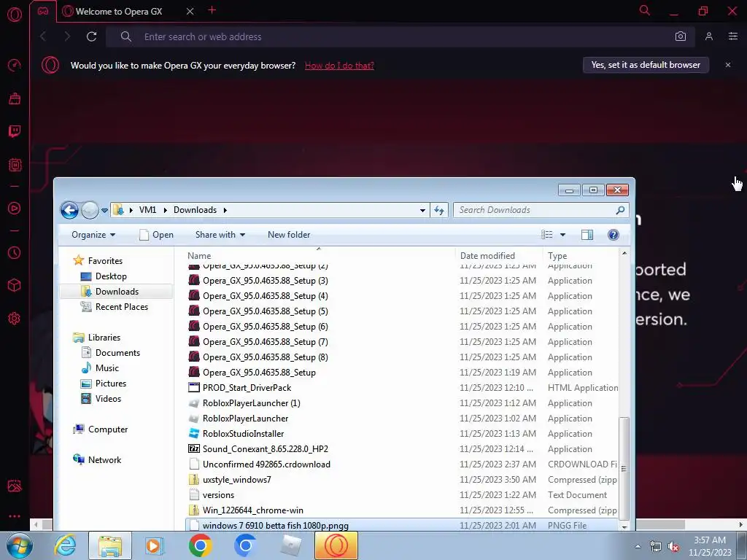Open GX Control speedometer icon in sidebar
The width and height of the screenshot is (747, 560).
[x=15, y=65]
